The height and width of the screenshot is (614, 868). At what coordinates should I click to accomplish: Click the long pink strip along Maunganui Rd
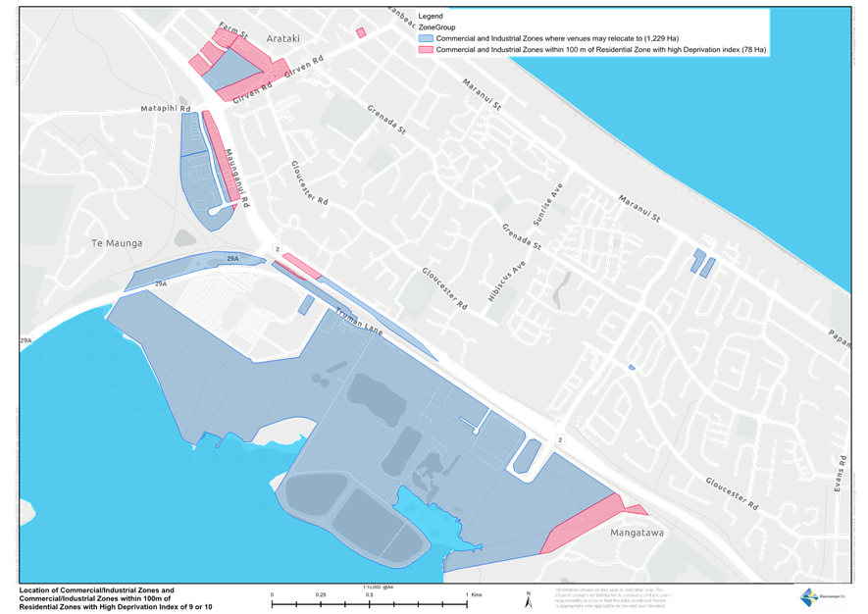coord(221,157)
